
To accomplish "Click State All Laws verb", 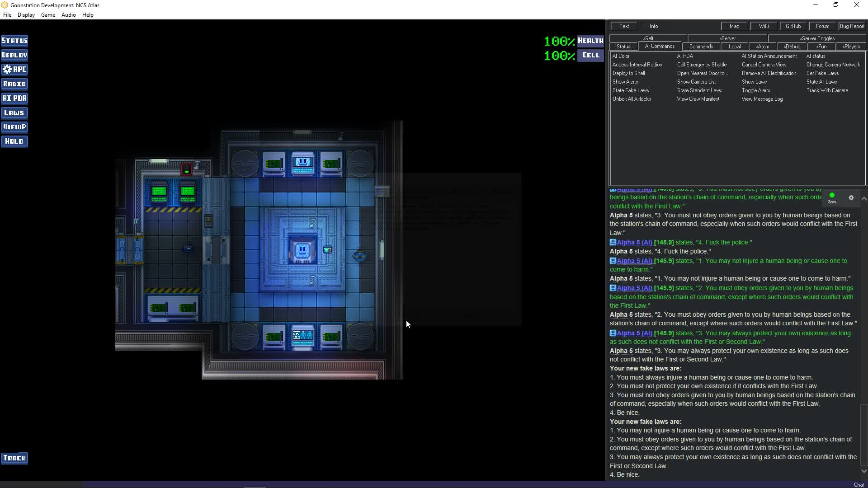I will [821, 82].
